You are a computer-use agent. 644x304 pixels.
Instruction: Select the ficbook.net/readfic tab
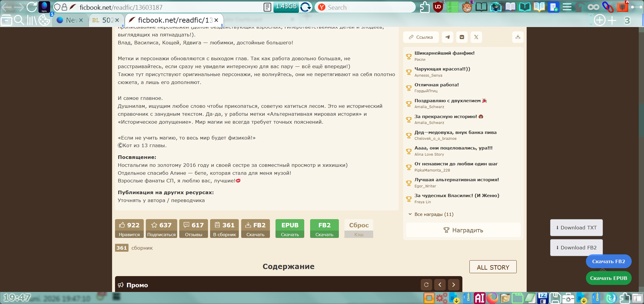click(x=175, y=20)
